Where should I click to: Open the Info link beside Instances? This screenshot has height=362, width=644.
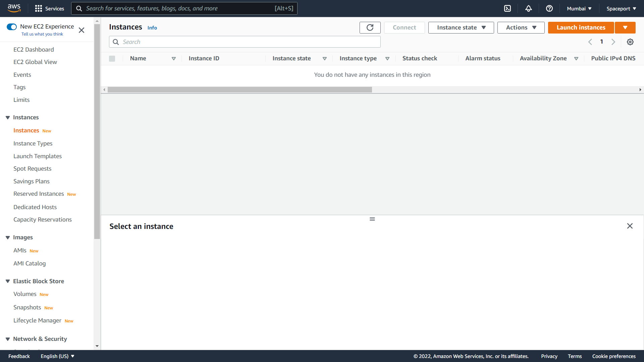click(152, 28)
